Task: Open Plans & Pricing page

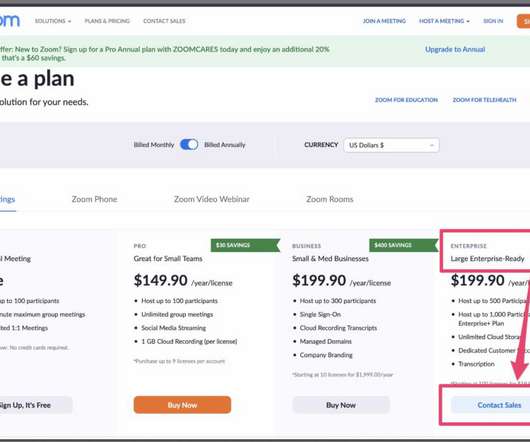Action: click(107, 21)
